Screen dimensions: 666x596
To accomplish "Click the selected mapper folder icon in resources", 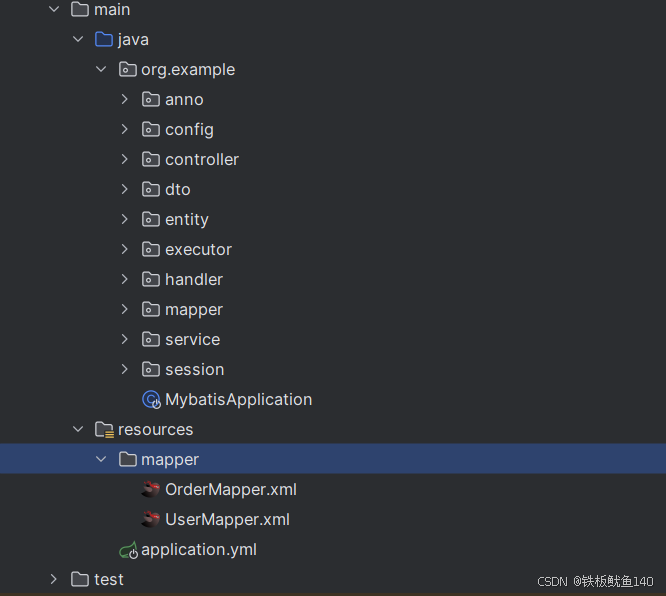I will click(x=127, y=459).
